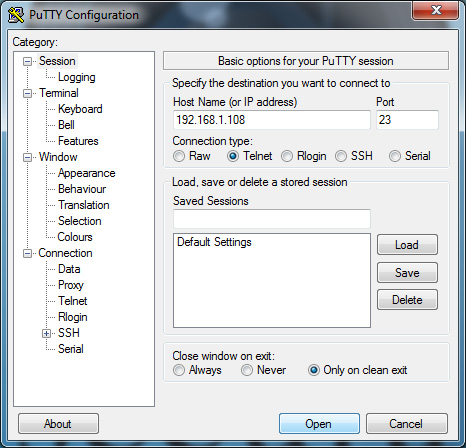Viewport: 466px width, 448px height.
Task: Collapse the Session tree node
Action: [27, 61]
